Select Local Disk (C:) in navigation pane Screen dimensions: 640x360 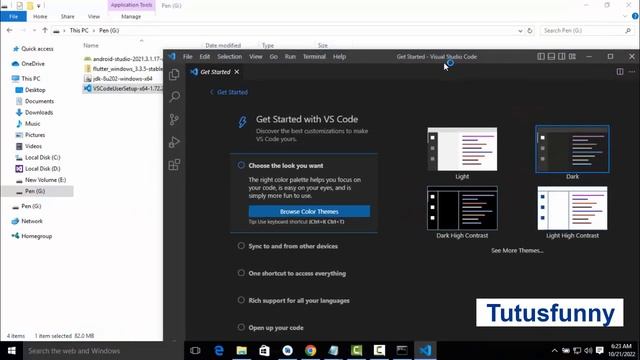pos(42,157)
